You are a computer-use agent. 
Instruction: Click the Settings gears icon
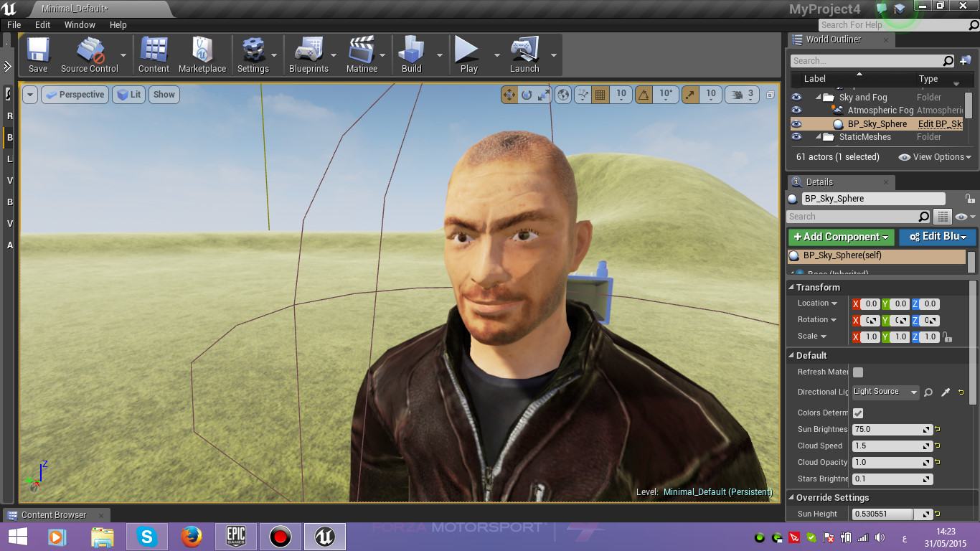(x=253, y=55)
